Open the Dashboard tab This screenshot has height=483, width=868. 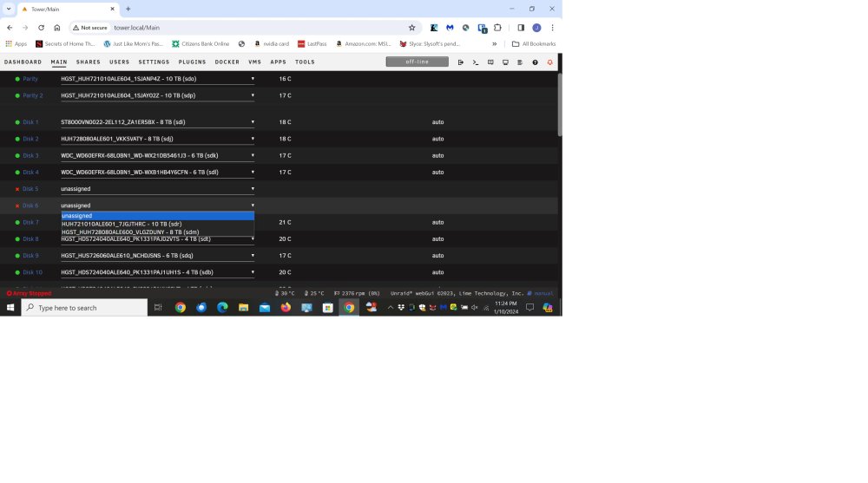[23, 62]
